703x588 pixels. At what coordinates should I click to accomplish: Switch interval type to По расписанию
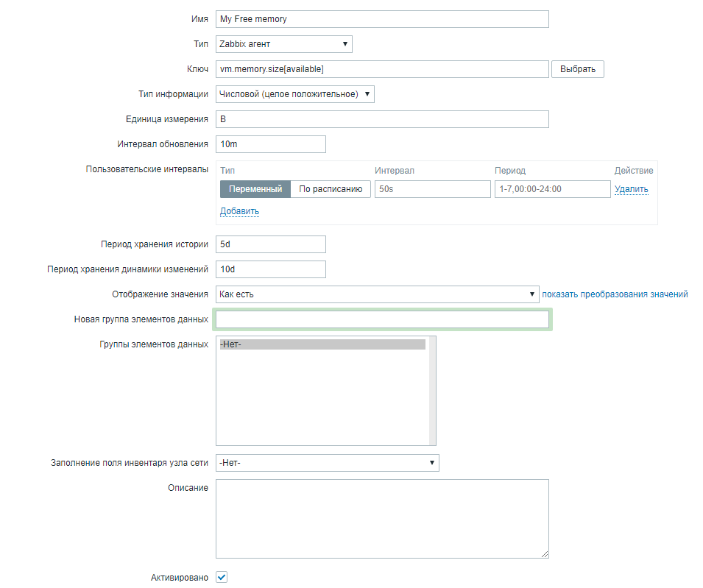click(x=331, y=189)
